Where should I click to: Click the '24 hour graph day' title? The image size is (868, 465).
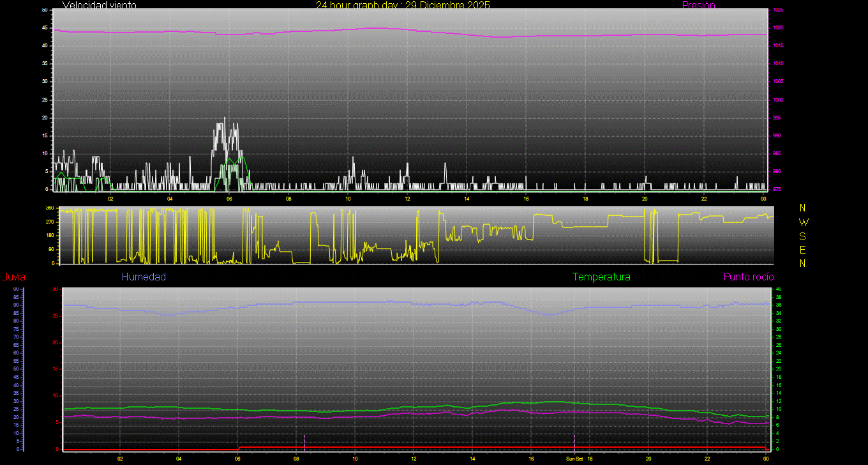pyautogui.click(x=403, y=5)
